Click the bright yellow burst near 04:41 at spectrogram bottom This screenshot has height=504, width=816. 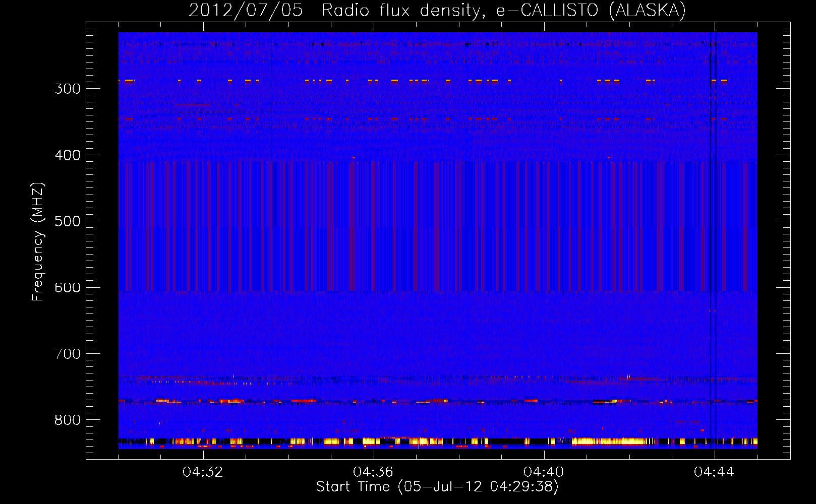click(x=609, y=442)
